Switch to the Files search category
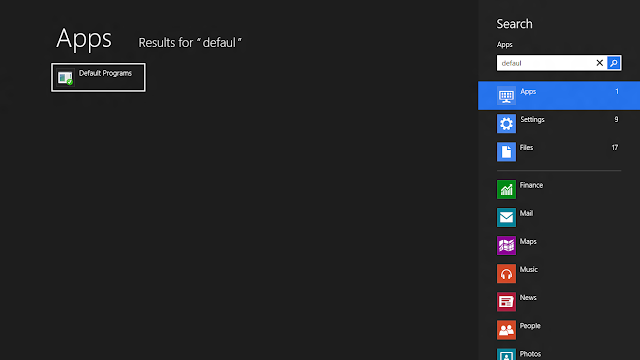Screen dimensions: 640x360 click(559, 151)
